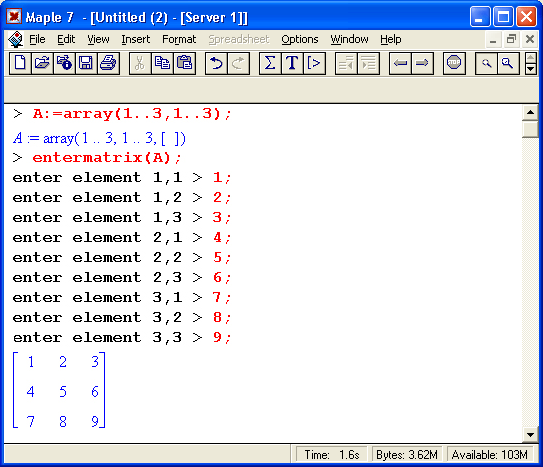Insert execution group with [> icon
Viewport: 543px width, 467px height.
(x=314, y=63)
